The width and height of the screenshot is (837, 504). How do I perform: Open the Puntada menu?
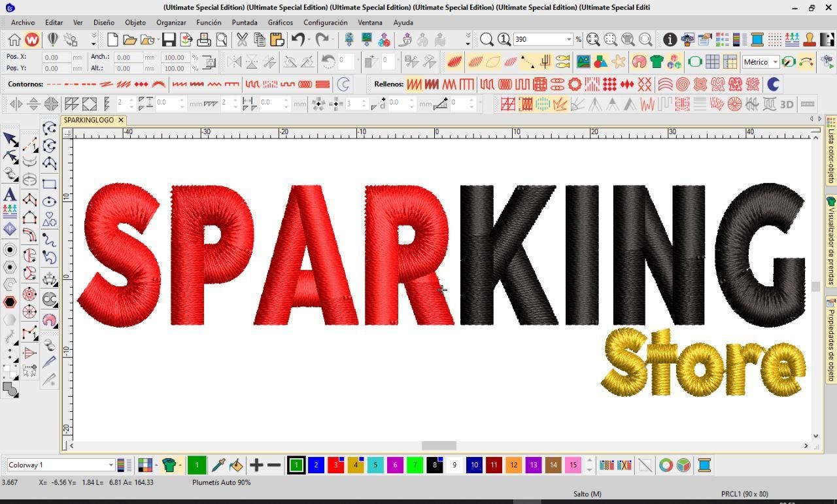[245, 22]
